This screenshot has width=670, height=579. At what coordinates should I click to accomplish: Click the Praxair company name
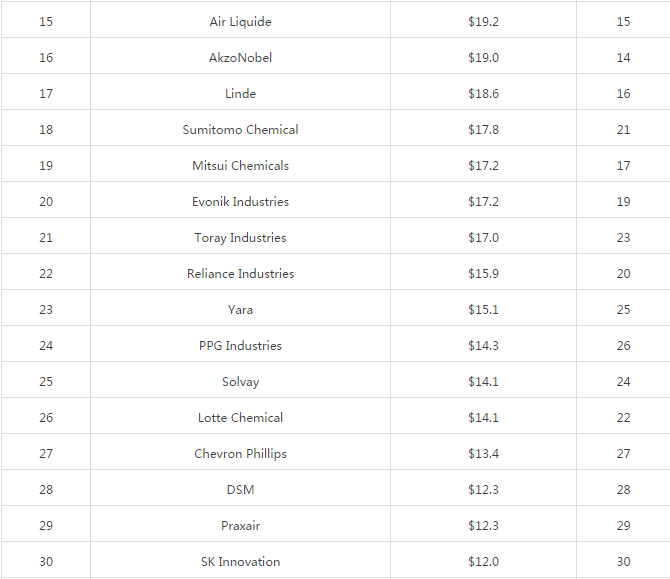coord(240,526)
